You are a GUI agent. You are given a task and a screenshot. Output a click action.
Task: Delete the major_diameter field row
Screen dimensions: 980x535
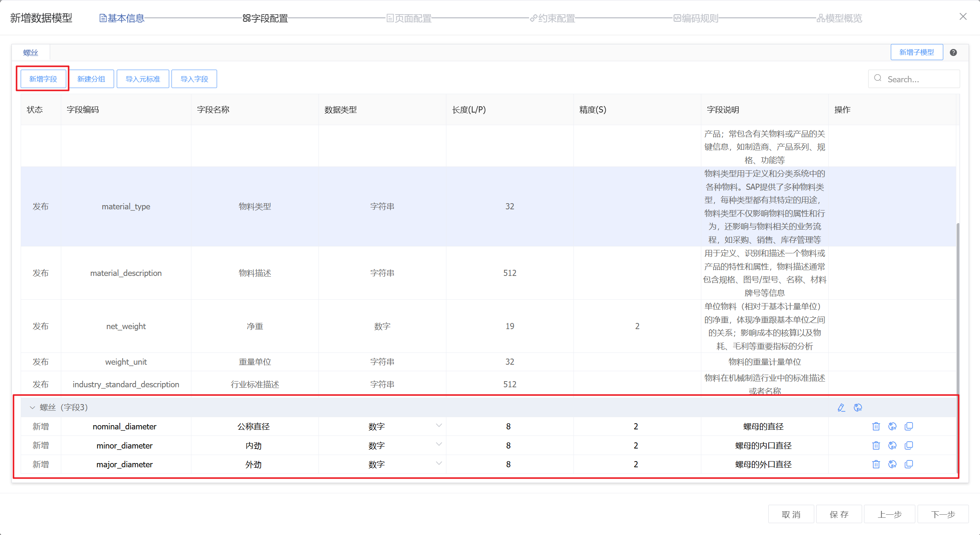point(876,464)
